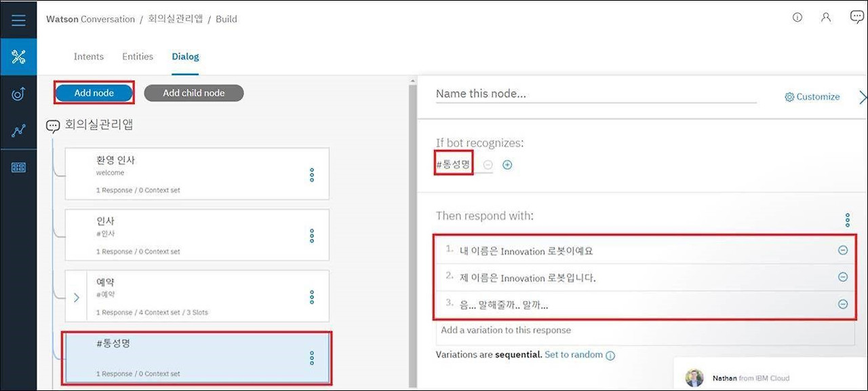Screen dimensions: 868x391
Task: Open the user account icon
Action: (826, 18)
